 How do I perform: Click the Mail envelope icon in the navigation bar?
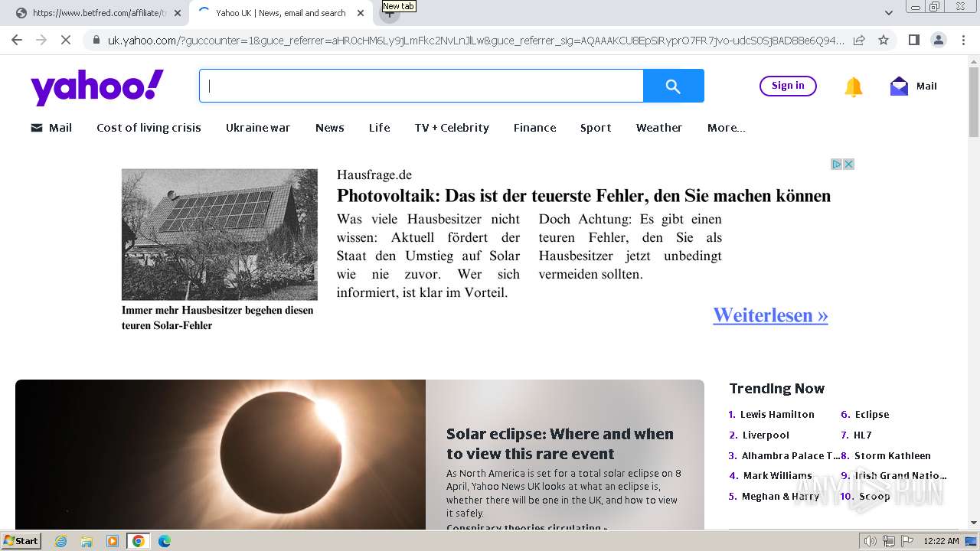[37, 128]
